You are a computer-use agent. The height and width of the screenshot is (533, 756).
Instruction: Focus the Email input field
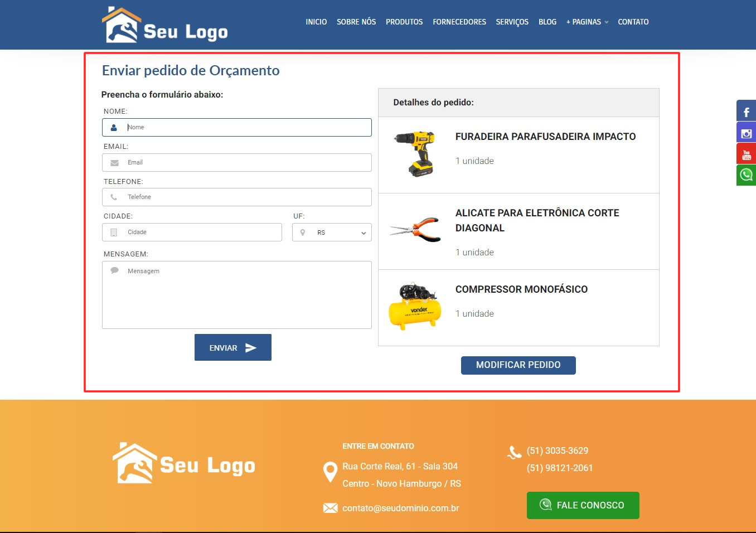[245, 163]
